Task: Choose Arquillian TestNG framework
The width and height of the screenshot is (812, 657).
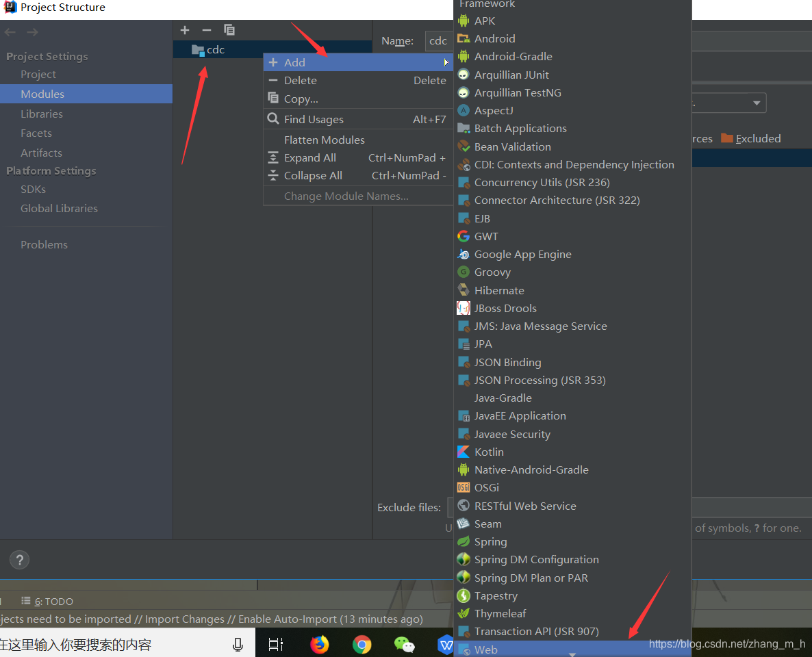Action: click(x=572, y=92)
